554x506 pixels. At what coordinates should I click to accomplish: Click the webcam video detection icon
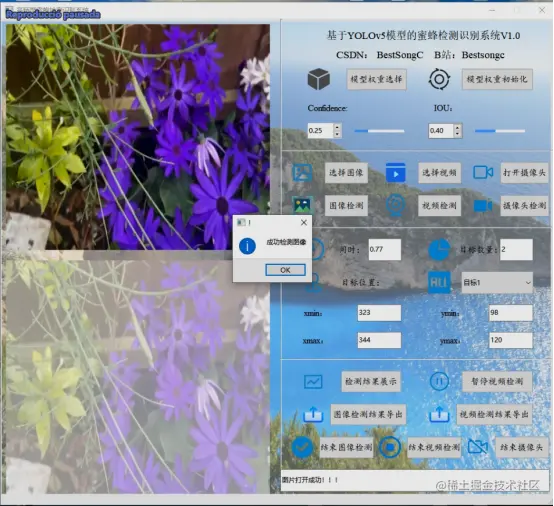click(395, 205)
